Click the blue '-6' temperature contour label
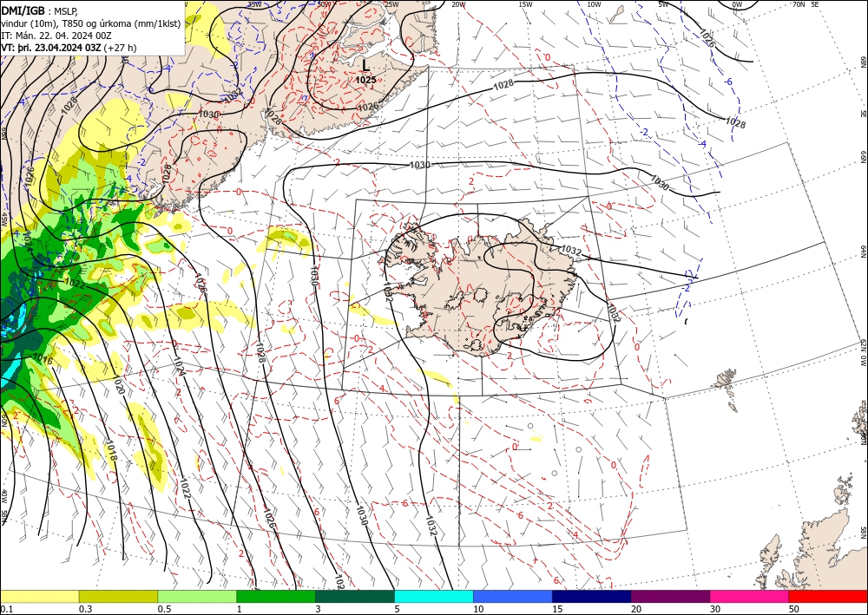 point(728,82)
